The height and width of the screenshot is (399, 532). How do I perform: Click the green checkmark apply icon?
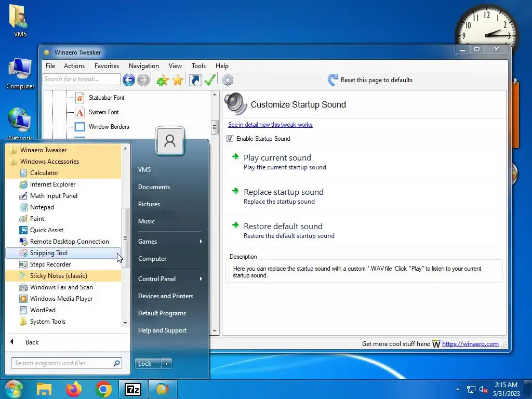pyautogui.click(x=210, y=80)
